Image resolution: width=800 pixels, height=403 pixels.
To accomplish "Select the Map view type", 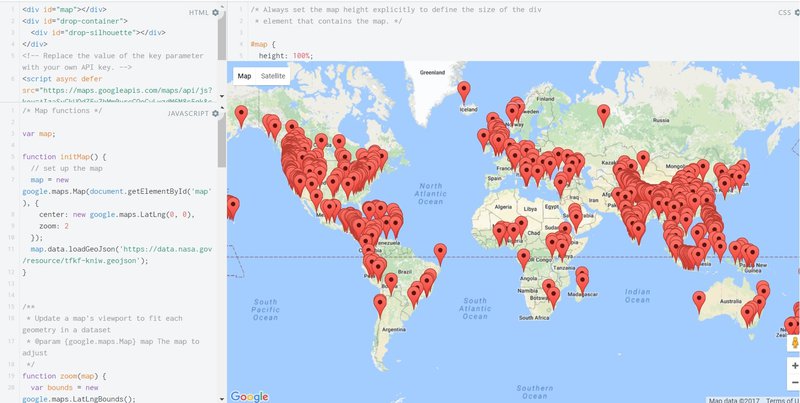I will (x=244, y=76).
